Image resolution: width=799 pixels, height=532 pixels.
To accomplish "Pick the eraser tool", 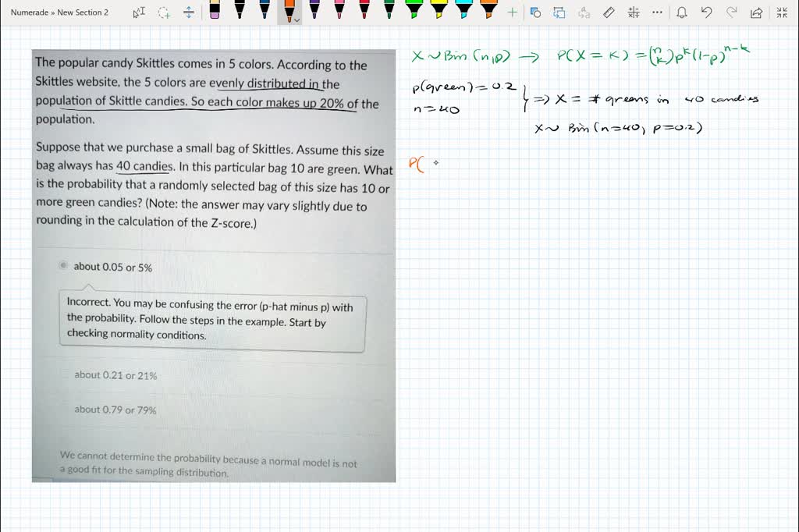I will click(215, 9).
